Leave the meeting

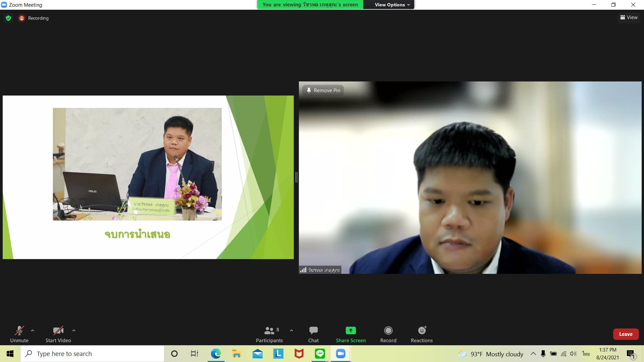(626, 334)
